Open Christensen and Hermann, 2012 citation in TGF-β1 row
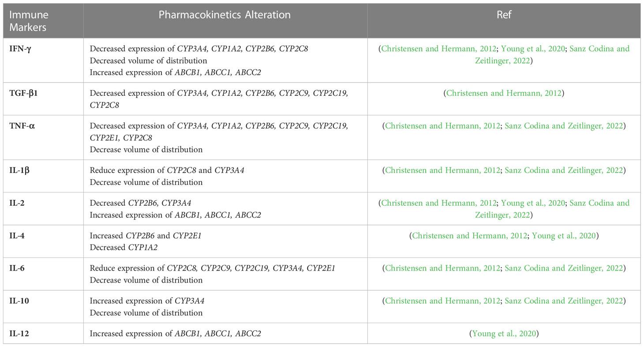 point(504,93)
